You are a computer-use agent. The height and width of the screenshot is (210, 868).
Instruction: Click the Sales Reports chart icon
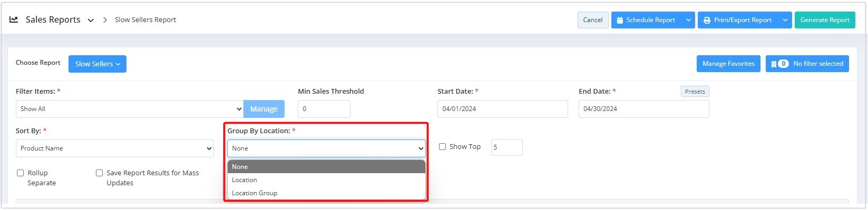pyautogui.click(x=14, y=19)
